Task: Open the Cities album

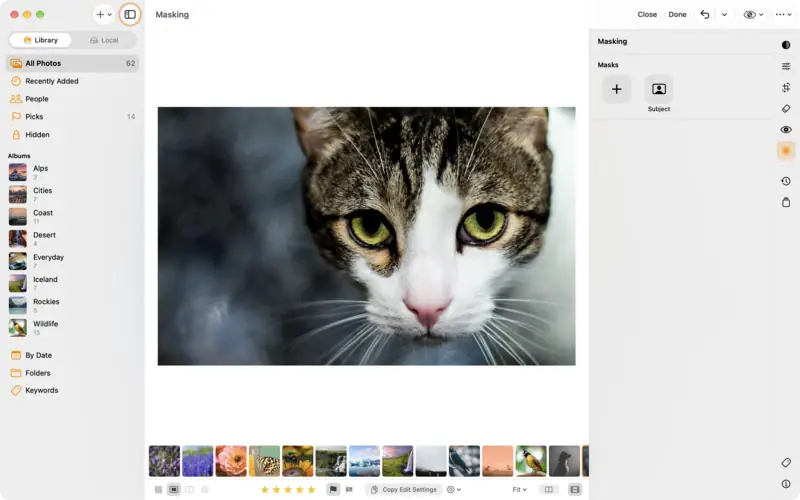Action: point(72,194)
